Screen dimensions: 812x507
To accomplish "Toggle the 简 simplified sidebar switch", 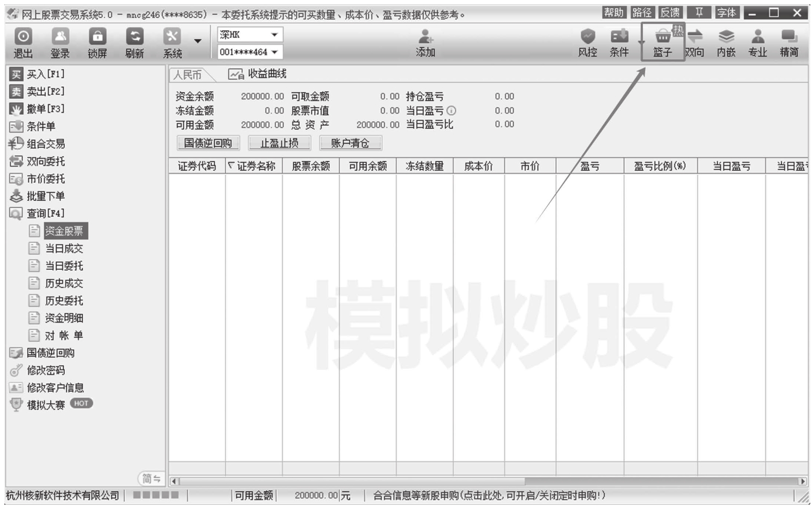I will point(151,479).
